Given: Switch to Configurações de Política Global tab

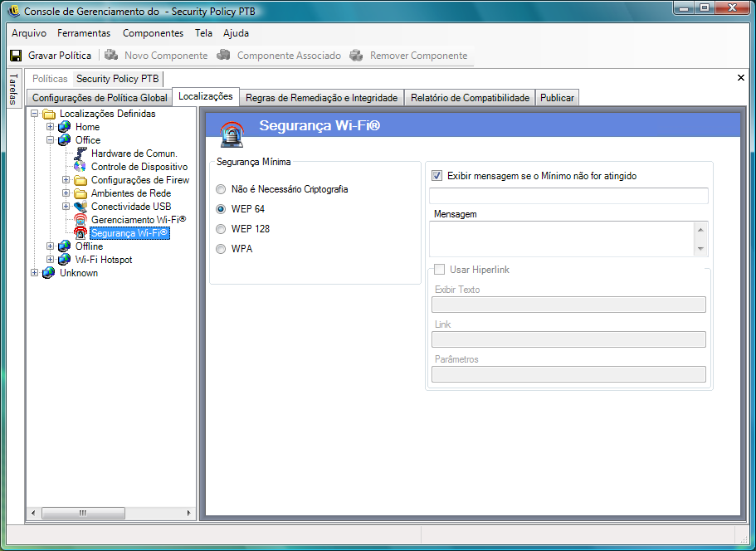Looking at the screenshot, I should (100, 98).
